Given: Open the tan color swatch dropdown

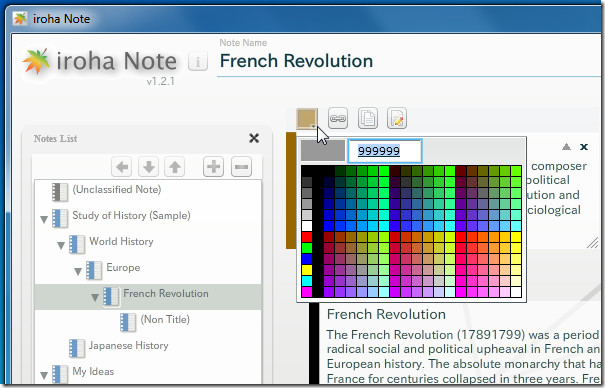Looking at the screenshot, I should (307, 118).
